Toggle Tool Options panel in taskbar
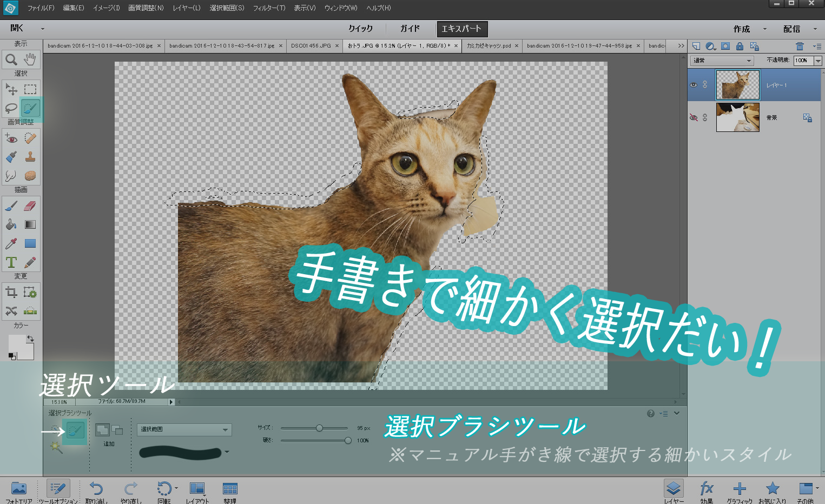825x504 pixels. pos(58,492)
